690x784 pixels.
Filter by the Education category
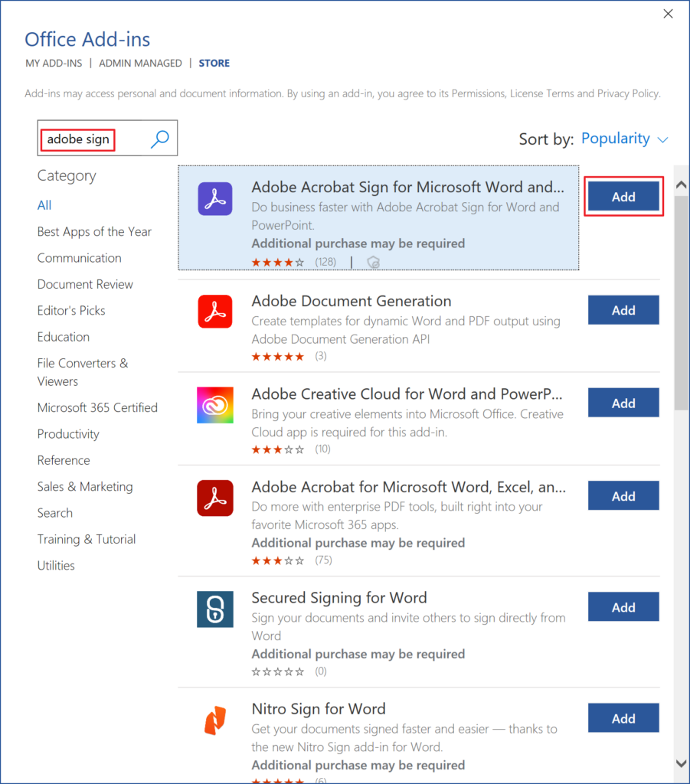(64, 337)
